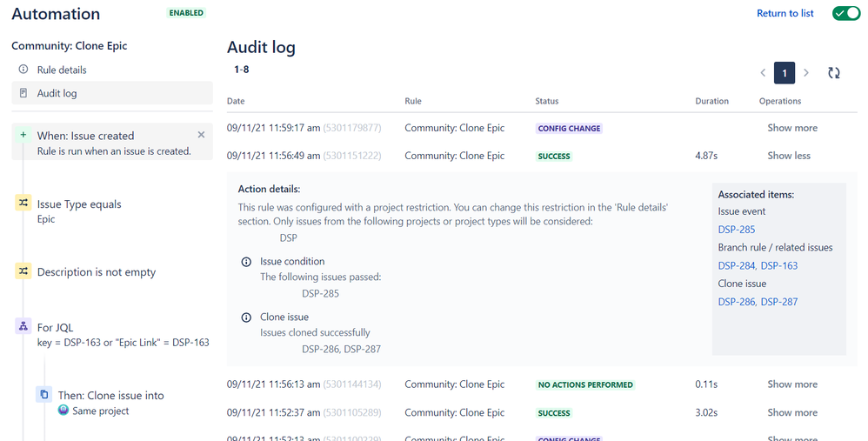This screenshot has width=868, height=441.
Task: Click the Description is not empty condition icon
Action: pyautogui.click(x=23, y=271)
